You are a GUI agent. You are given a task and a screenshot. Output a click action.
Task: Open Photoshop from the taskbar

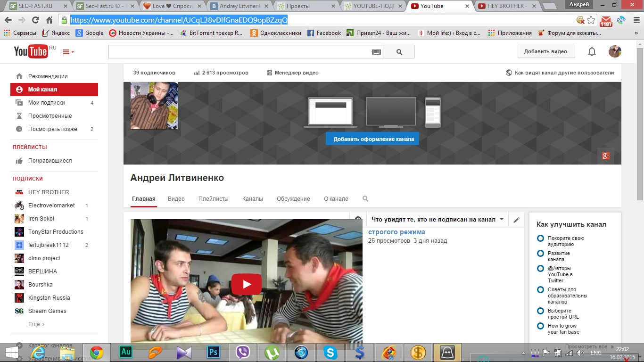tap(215, 352)
